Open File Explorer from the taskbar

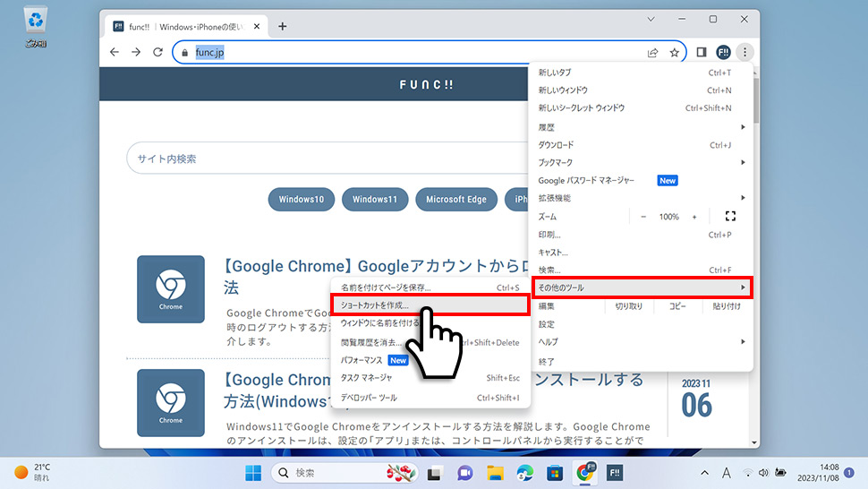pyautogui.click(x=495, y=473)
